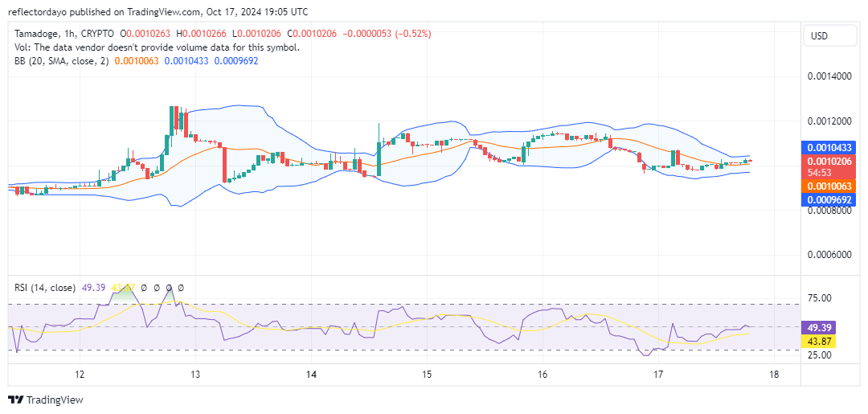Click orange BB basis value 0.0010063 in legend

(137, 61)
